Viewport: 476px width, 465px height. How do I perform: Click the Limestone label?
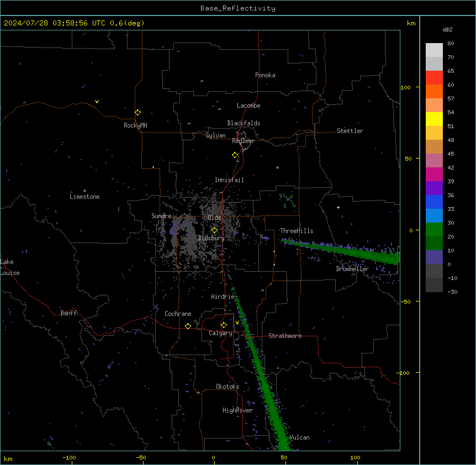(x=84, y=197)
